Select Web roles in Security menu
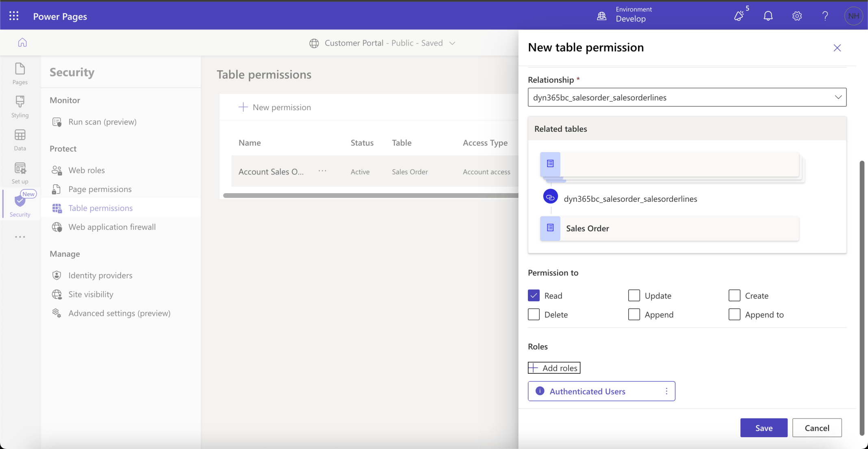Image resolution: width=868 pixels, height=449 pixels. pos(87,170)
